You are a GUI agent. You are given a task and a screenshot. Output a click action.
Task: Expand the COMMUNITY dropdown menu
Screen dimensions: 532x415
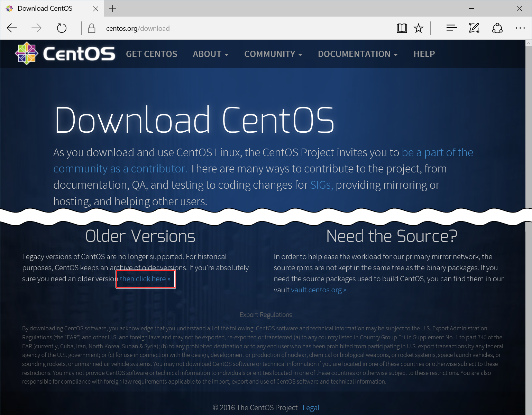(x=273, y=54)
